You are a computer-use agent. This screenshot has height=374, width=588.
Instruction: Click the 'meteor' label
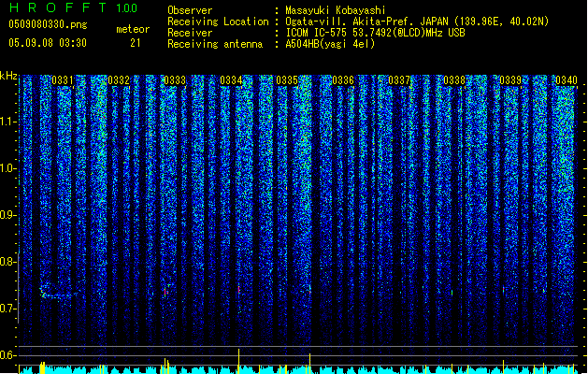133,29
